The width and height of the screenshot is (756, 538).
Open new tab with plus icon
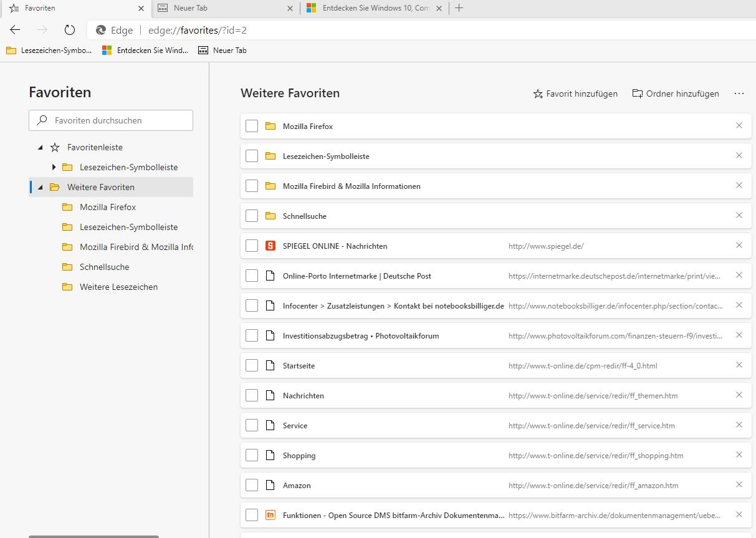[459, 8]
